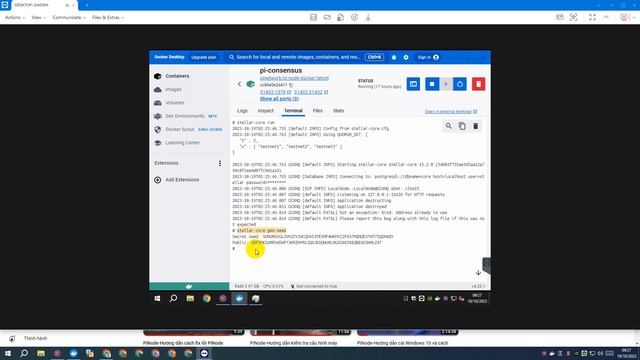Open the Docker troubleshoot bug icon
This screenshot has height=360, width=640.
tap(394, 58)
